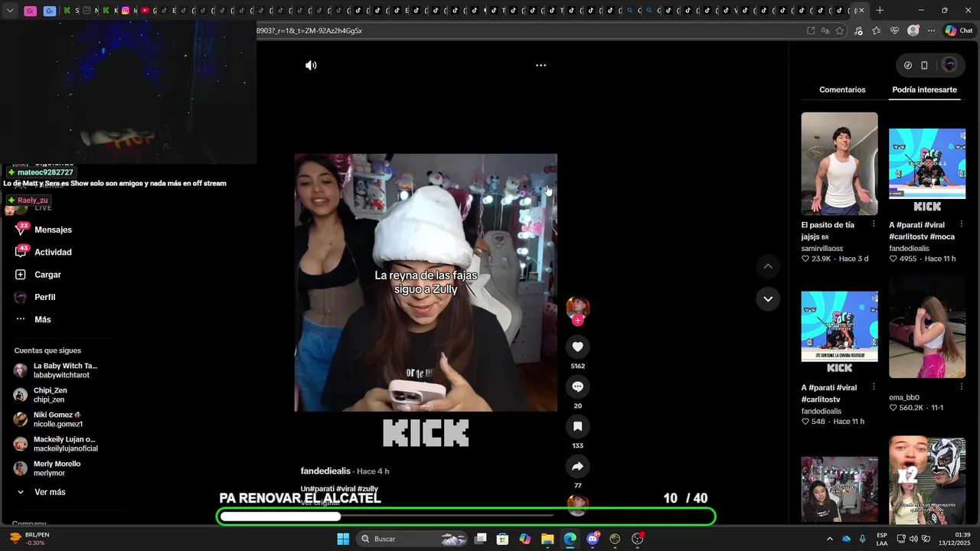This screenshot has height=551, width=980.
Task: Go to the previous video with up chevron
Action: click(768, 266)
